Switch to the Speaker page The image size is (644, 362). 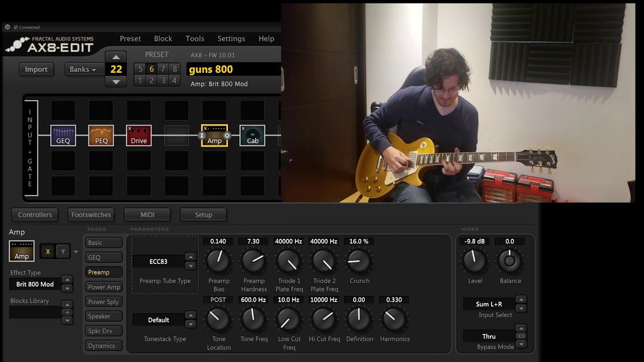[104, 316]
